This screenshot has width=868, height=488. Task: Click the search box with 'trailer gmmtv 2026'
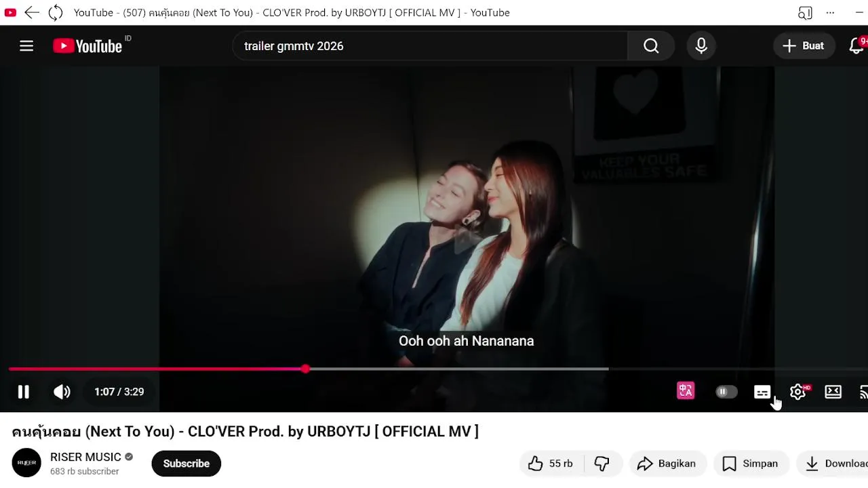(x=430, y=46)
